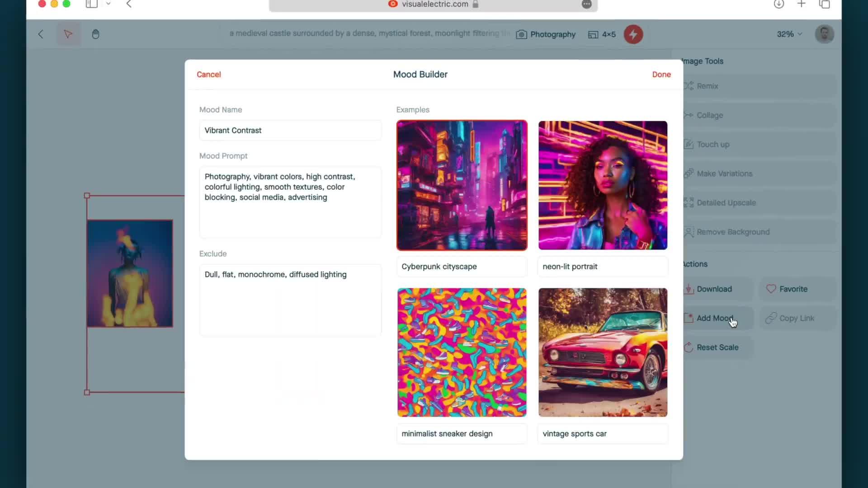868x488 pixels.
Task: Expand the 32% zoom level dropdown
Action: coord(789,34)
